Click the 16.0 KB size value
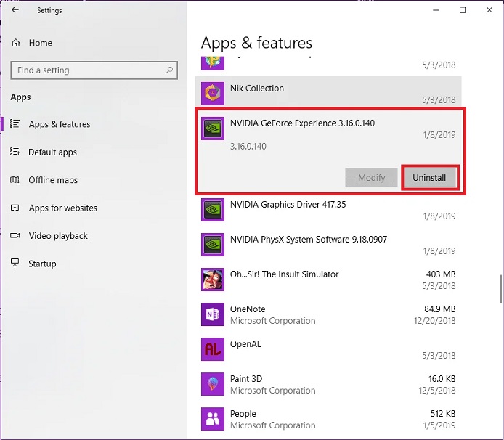 point(442,378)
